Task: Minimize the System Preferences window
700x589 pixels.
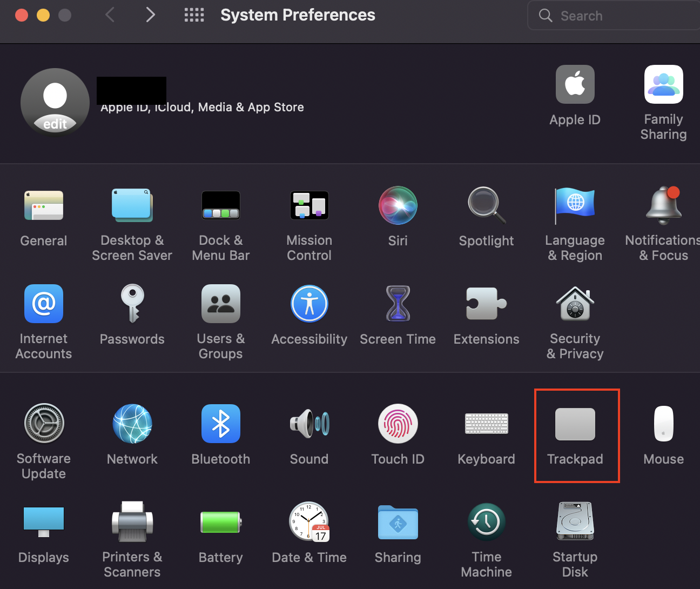Action: 43,15
